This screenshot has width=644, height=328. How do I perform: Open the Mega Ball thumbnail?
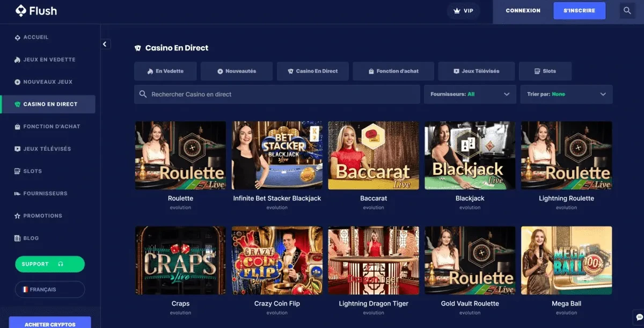567,260
